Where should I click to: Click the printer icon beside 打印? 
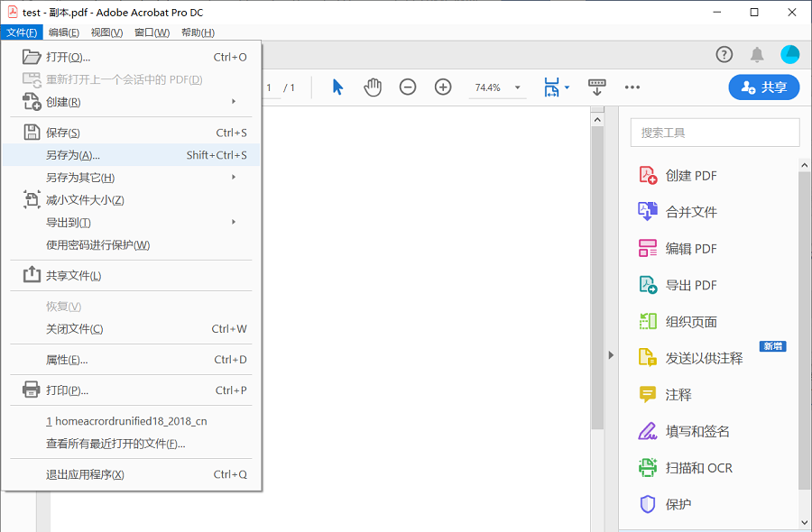tap(32, 390)
